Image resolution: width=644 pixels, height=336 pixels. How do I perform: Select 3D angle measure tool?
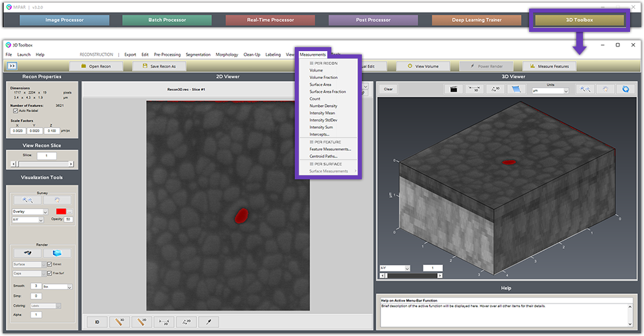point(495,89)
